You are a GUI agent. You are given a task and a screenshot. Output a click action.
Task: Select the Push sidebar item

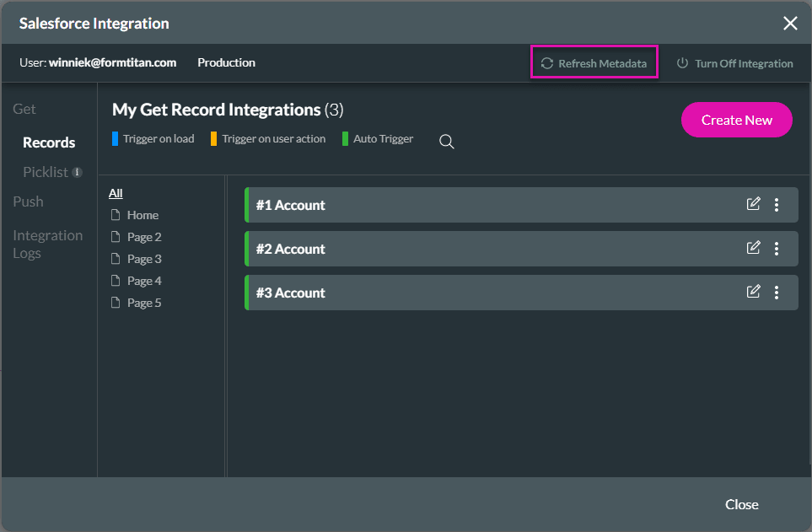coord(28,202)
